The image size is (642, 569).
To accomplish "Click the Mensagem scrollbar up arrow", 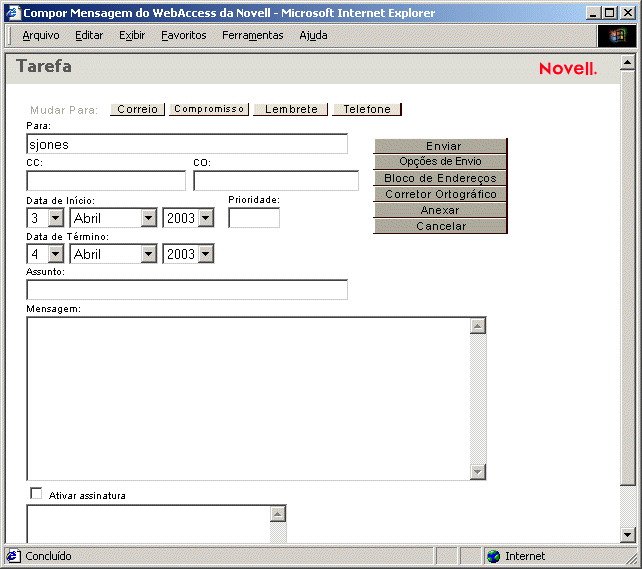I will click(478, 326).
